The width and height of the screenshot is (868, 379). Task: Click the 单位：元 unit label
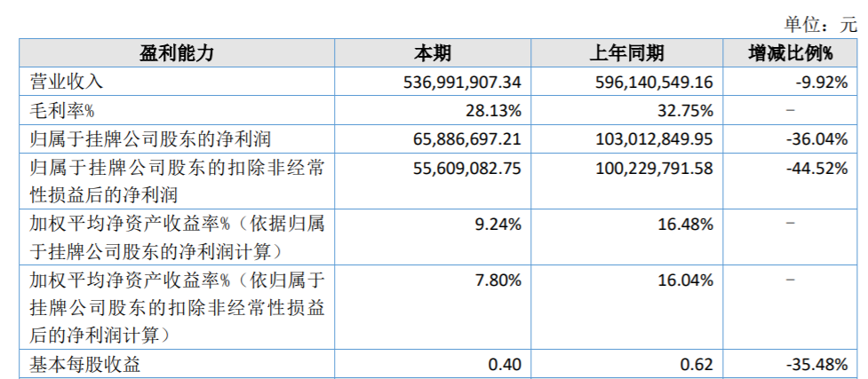click(x=820, y=25)
